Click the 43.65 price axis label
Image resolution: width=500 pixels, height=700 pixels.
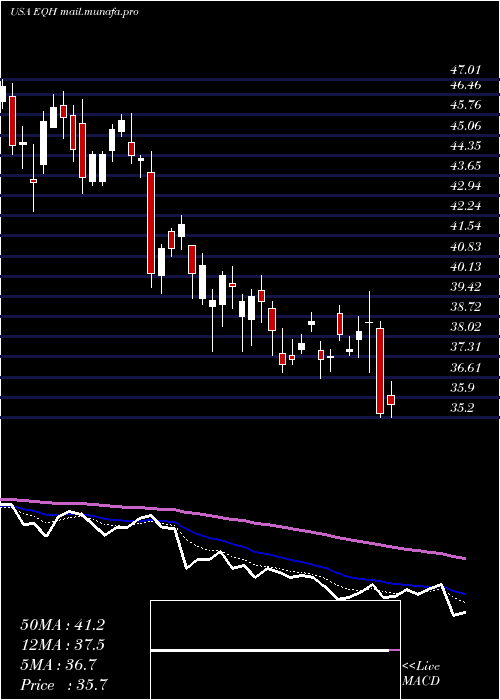click(465, 166)
